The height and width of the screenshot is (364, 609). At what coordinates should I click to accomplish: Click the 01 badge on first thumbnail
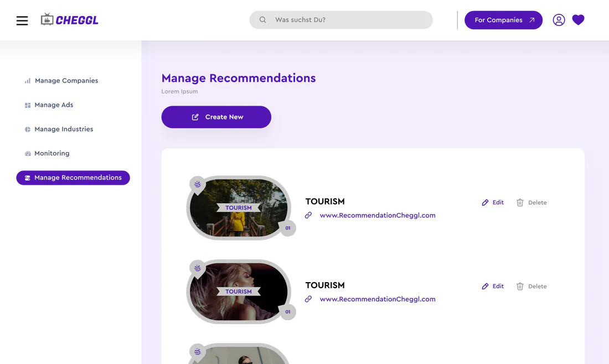pos(288,228)
